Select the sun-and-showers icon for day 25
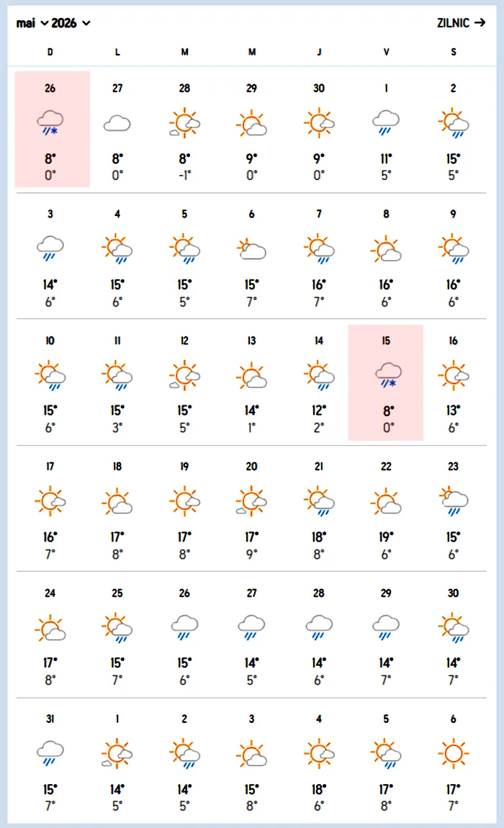 click(117, 628)
